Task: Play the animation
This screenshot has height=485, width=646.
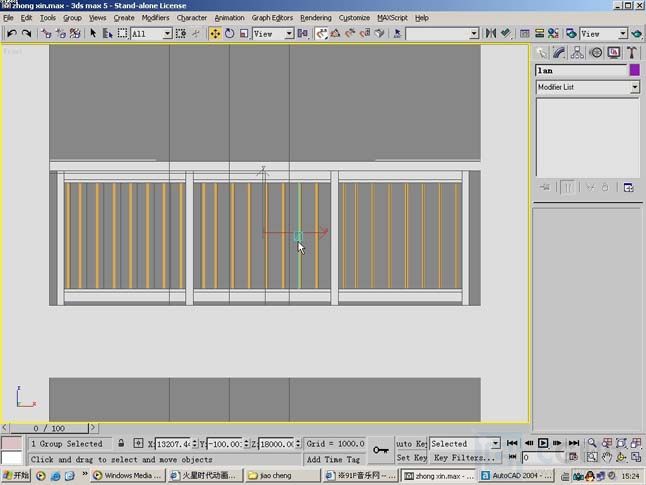Action: 543,443
